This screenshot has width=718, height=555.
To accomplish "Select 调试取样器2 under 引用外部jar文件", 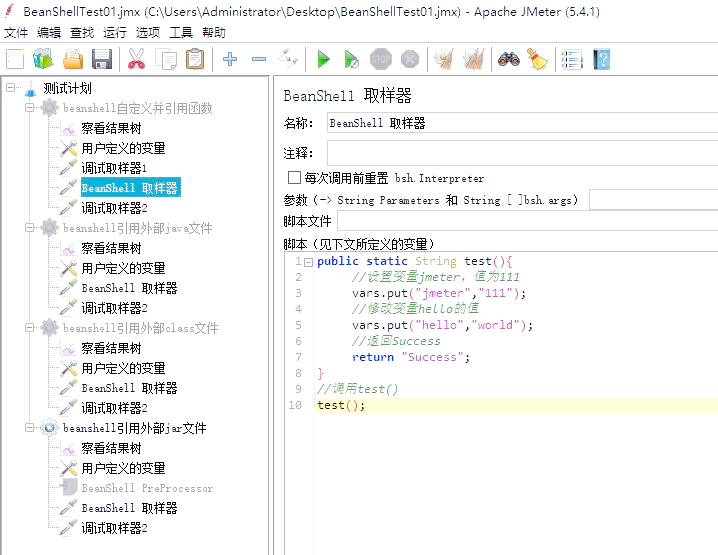I will click(x=114, y=528).
